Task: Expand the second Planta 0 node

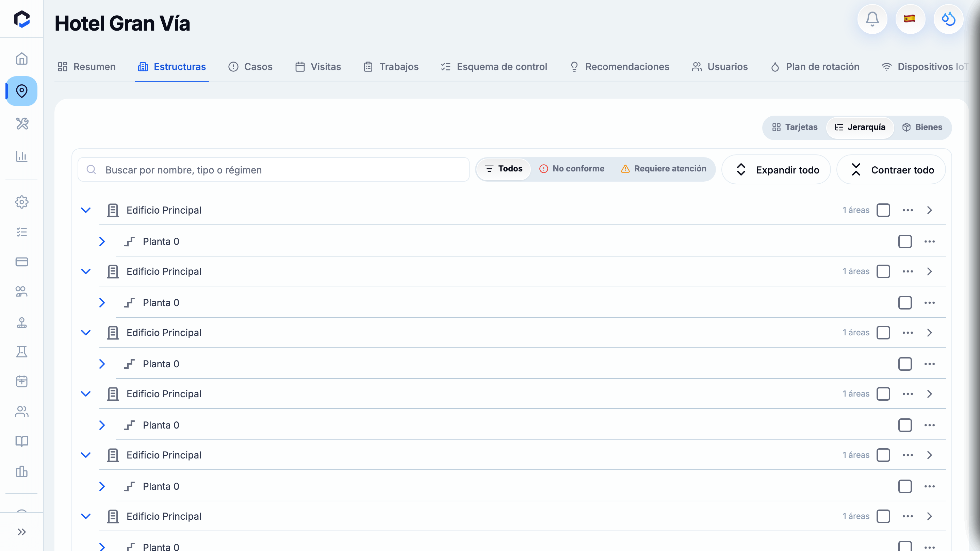Action: coord(102,303)
